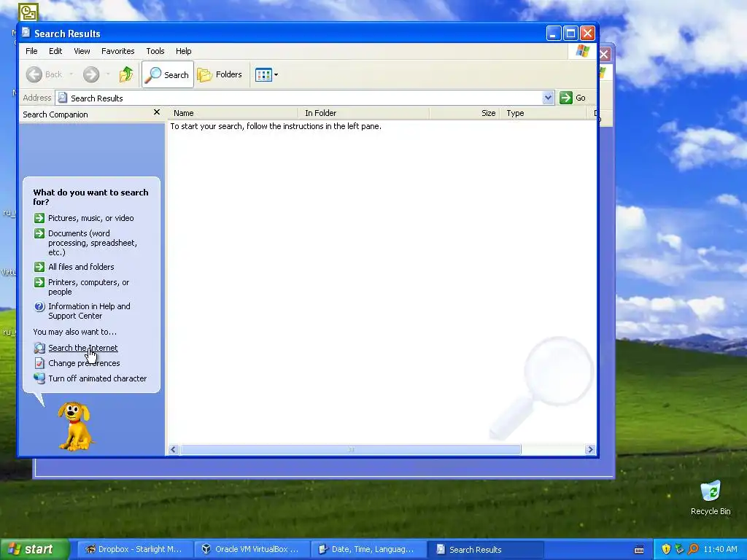Screen dimensions: 747x560
Task: Close the Search Companion pane
Action: pos(157,112)
